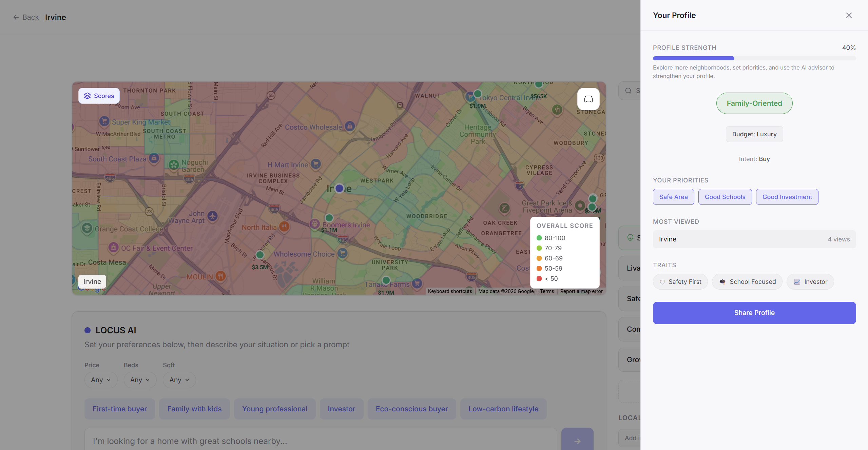Click the profile strength progress bar

click(x=754, y=58)
